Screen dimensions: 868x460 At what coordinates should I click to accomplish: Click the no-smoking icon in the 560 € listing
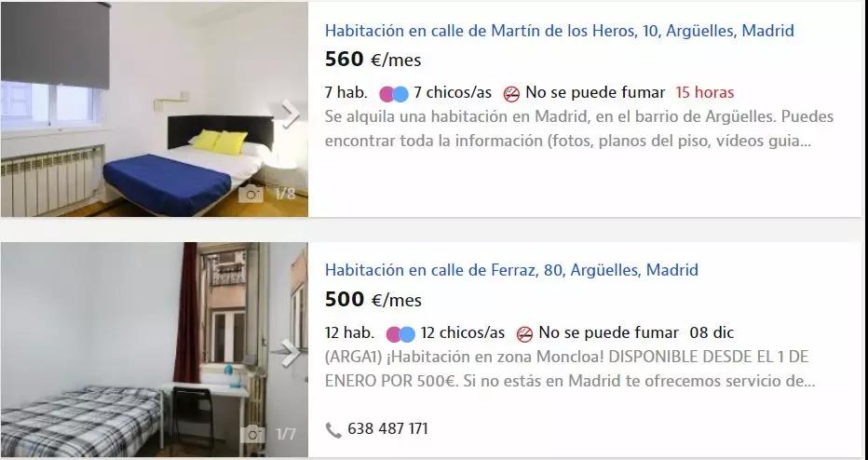point(511,93)
